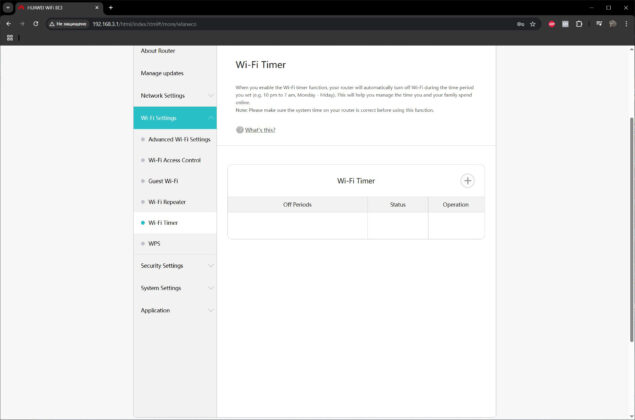The width and height of the screenshot is (635, 420).
Task: Reload the router page
Action: coord(36,24)
